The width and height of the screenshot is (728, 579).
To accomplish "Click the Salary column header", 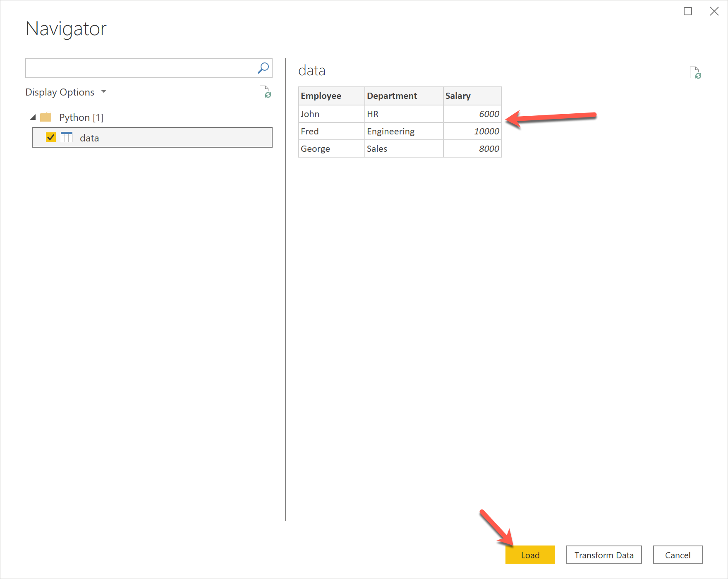I will tap(458, 96).
